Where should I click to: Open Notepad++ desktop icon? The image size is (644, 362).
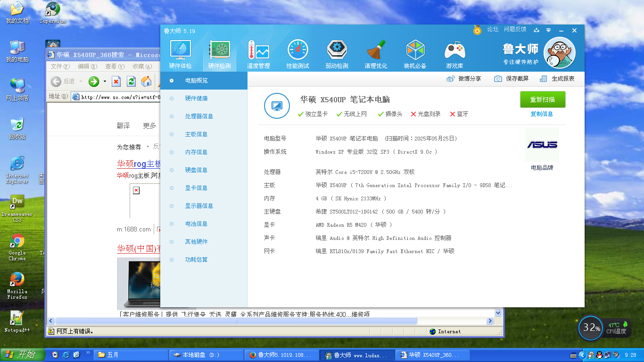point(17,321)
